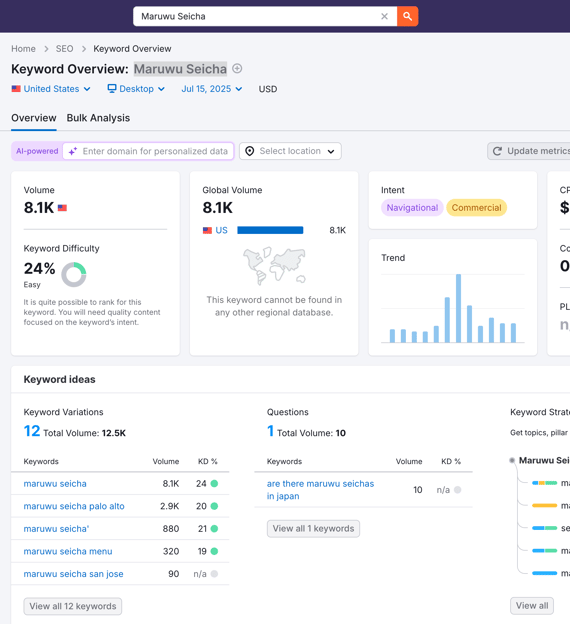Click the orange bar in strategy tree

(x=545, y=505)
